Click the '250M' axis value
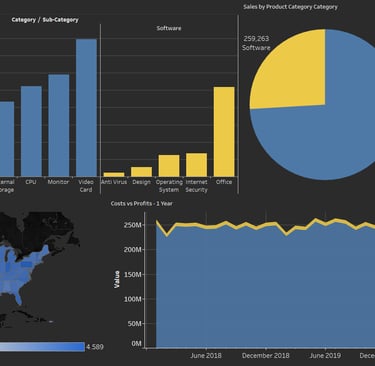This screenshot has height=366, width=375. 132,225
